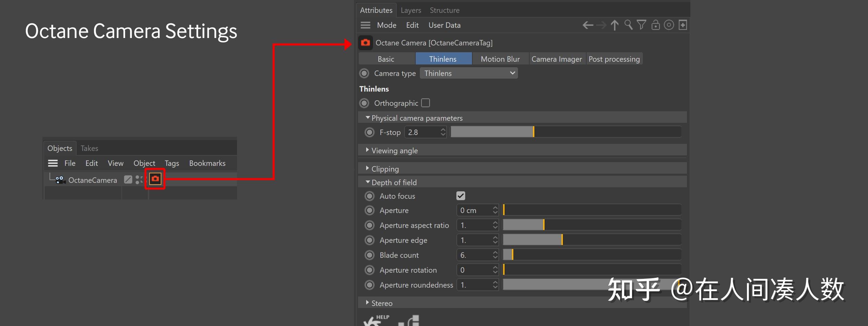
Task: Open the search magnifier in Attributes panel
Action: click(628, 25)
